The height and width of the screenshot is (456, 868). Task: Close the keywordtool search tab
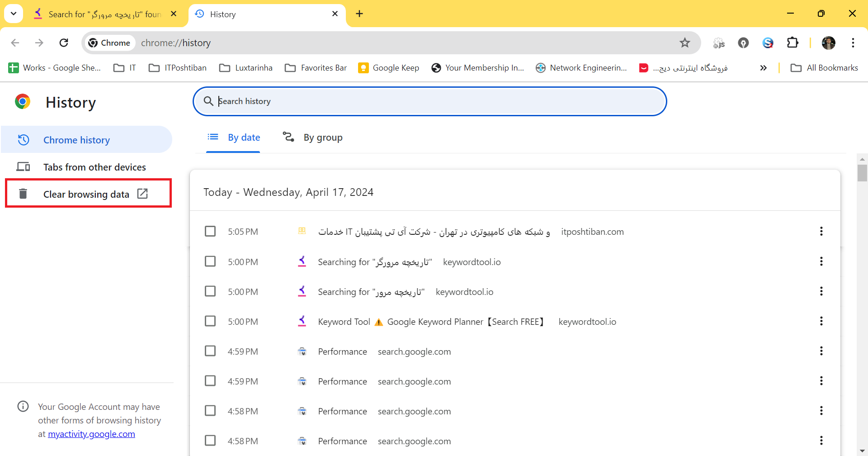tap(174, 14)
